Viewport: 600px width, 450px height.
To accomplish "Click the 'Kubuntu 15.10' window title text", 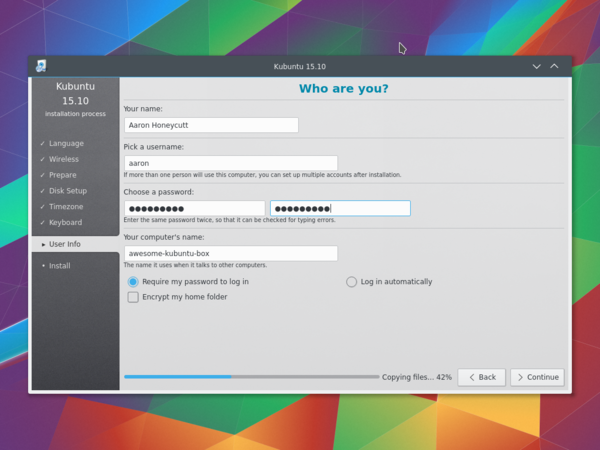I will [300, 67].
